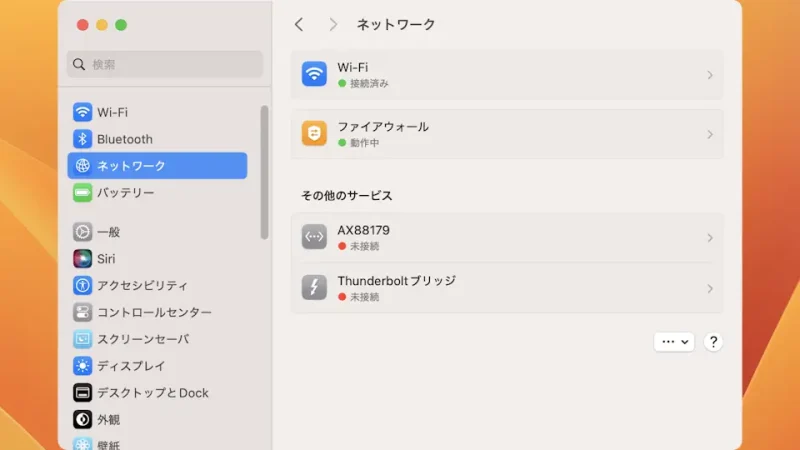Image resolution: width=800 pixels, height=450 pixels.
Task: Click the ネットワーク globe icon in sidebar
Action: click(82, 166)
